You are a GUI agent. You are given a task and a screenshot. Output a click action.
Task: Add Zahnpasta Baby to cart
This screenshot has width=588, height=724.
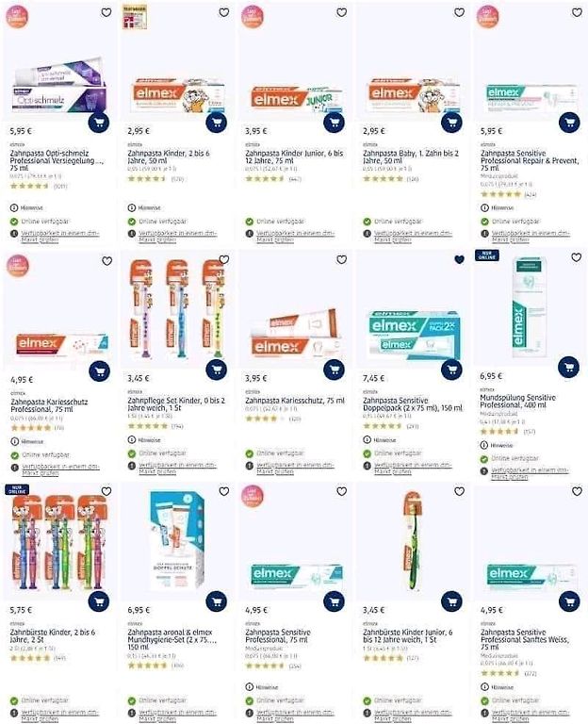[x=451, y=123]
